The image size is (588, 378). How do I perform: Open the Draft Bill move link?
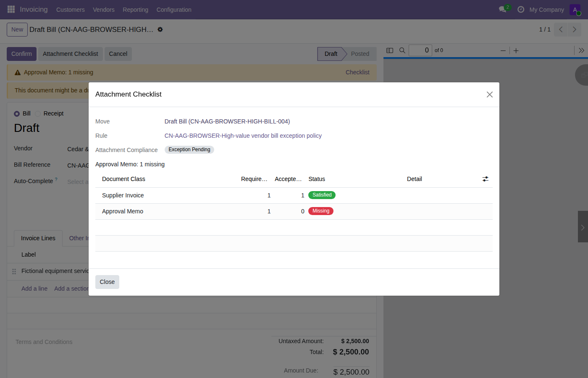point(227,121)
